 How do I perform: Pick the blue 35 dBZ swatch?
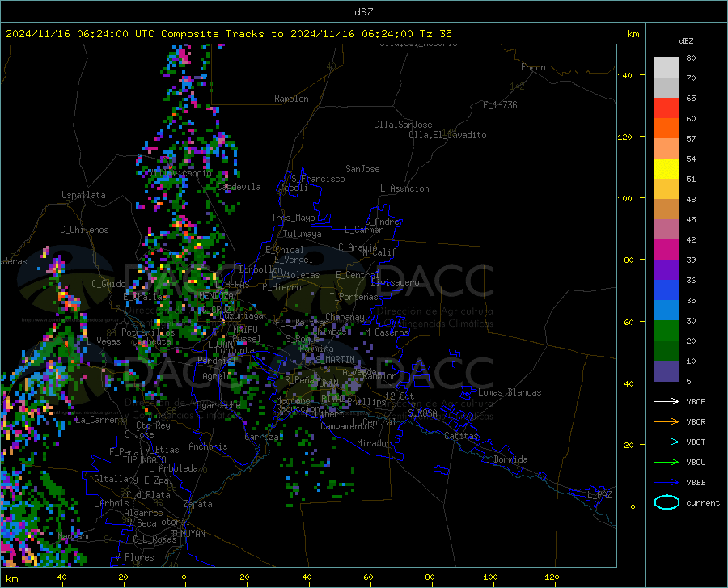point(667,290)
